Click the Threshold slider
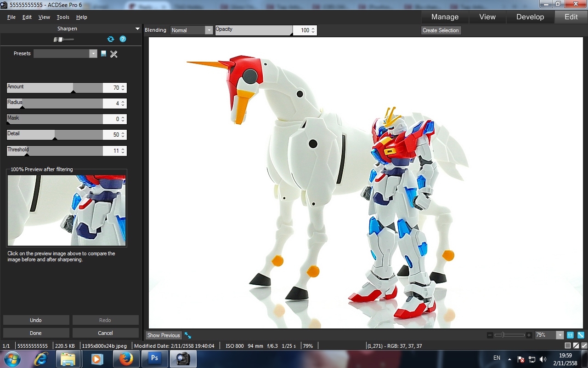The height and width of the screenshot is (368, 588). (55, 151)
